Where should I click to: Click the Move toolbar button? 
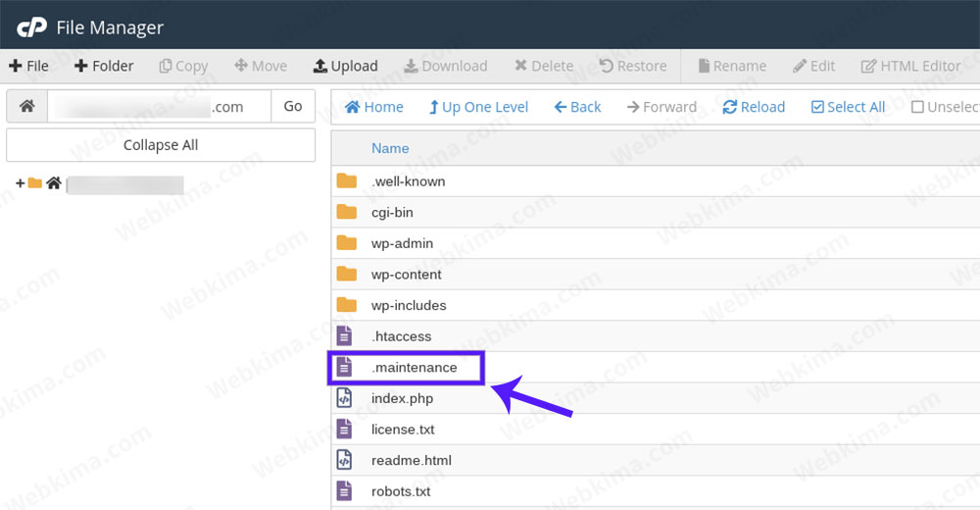pos(261,66)
